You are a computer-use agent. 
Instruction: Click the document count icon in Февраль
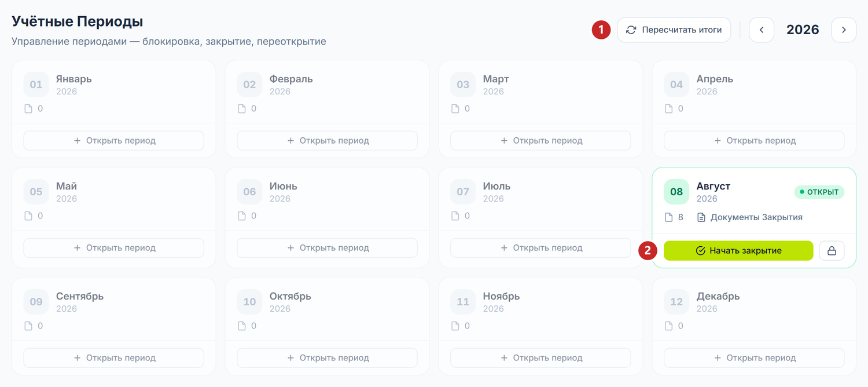click(x=242, y=108)
